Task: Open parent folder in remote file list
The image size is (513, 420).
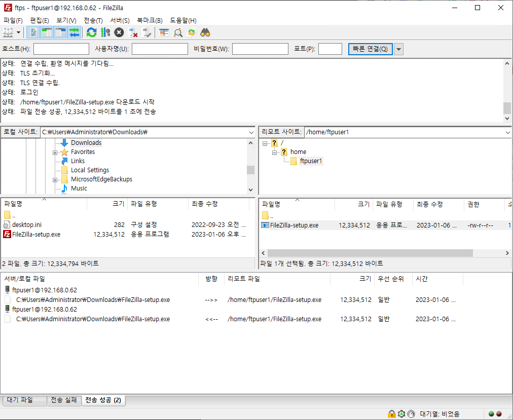Action: click(x=268, y=215)
